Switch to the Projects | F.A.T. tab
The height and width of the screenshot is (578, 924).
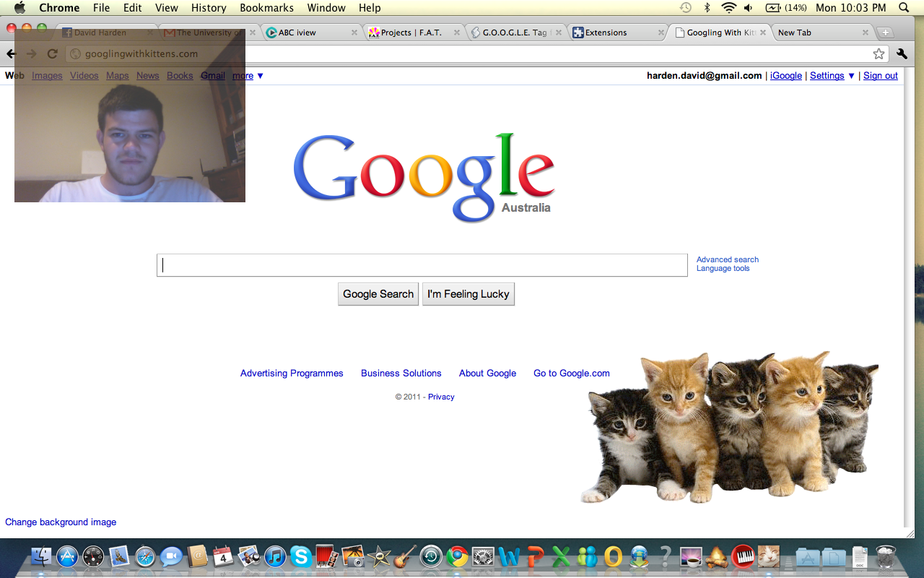point(413,33)
